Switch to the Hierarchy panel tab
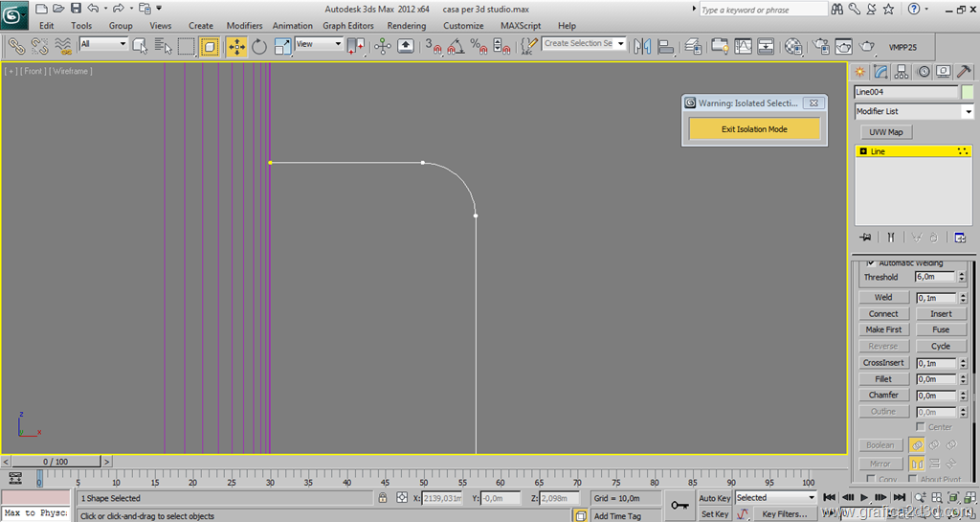 pos(902,72)
